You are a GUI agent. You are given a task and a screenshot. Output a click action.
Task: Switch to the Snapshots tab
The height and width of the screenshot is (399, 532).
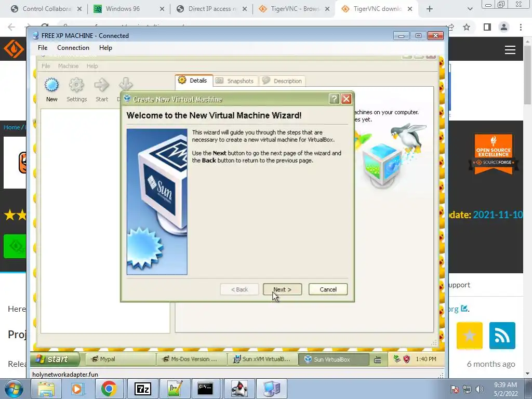tap(235, 81)
